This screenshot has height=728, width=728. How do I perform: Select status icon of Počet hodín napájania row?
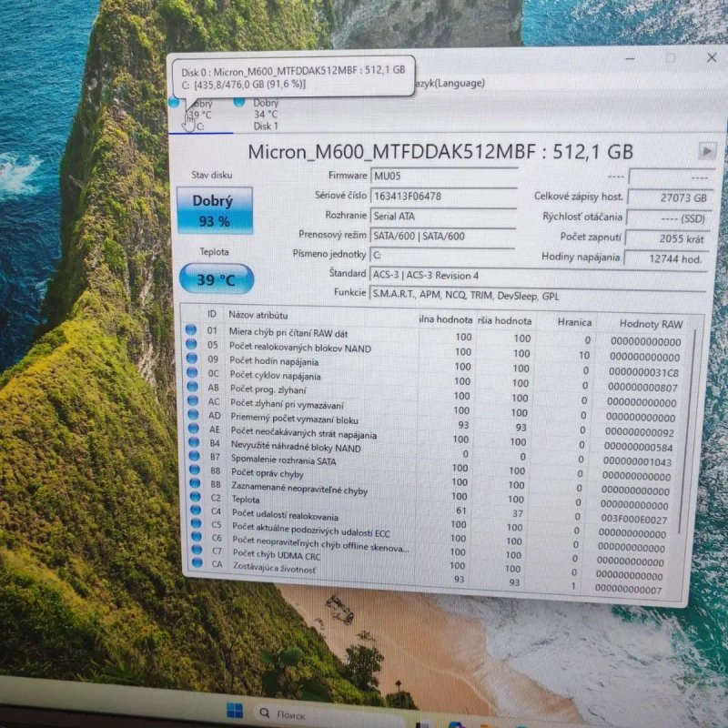point(192,359)
